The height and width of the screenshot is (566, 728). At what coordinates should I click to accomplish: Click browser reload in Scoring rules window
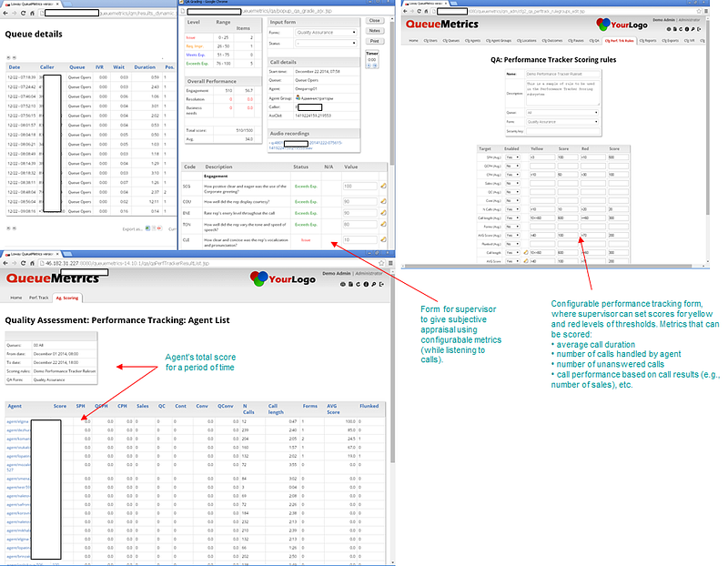pyautogui.click(x=420, y=11)
